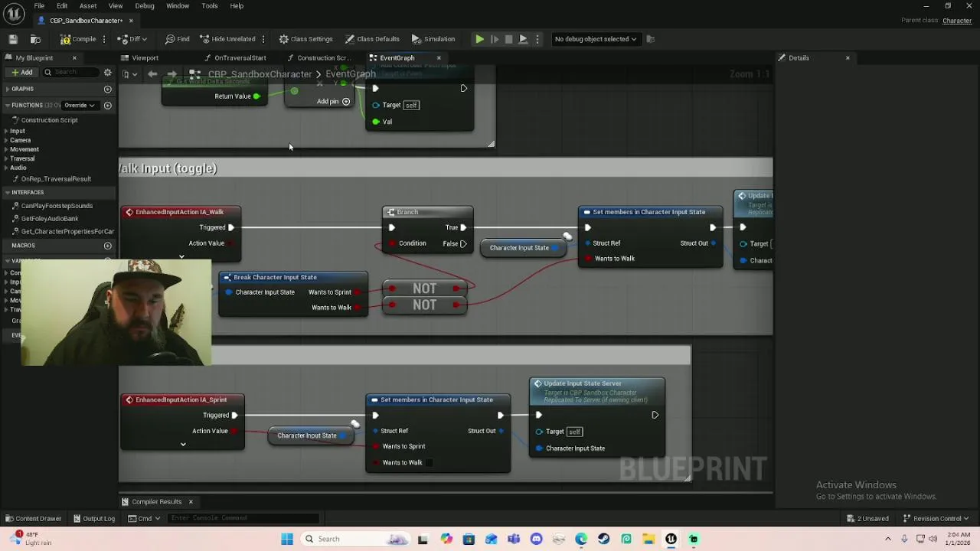This screenshot has height=551, width=980.
Task: Expand the GRAPHS section
Action: pyautogui.click(x=7, y=89)
